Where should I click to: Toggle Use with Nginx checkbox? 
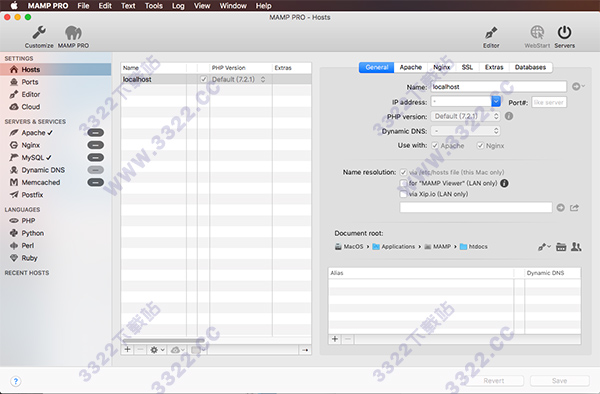(x=480, y=145)
